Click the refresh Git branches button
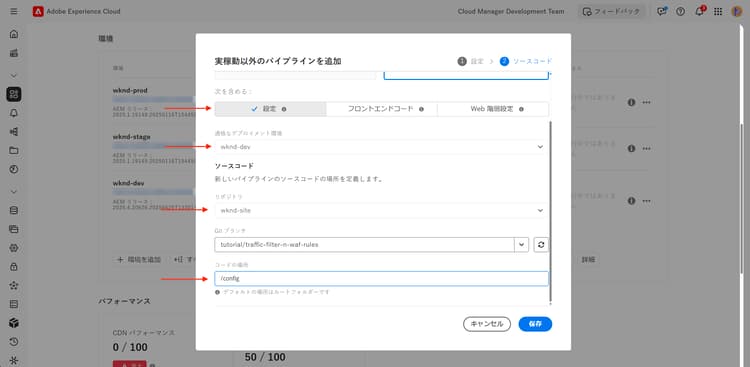 coord(541,245)
